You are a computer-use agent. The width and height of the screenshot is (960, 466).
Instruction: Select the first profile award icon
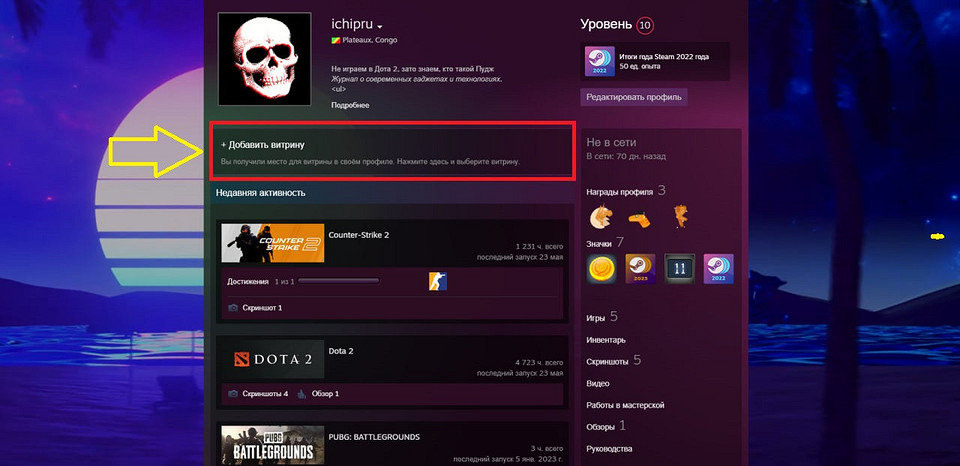599,216
